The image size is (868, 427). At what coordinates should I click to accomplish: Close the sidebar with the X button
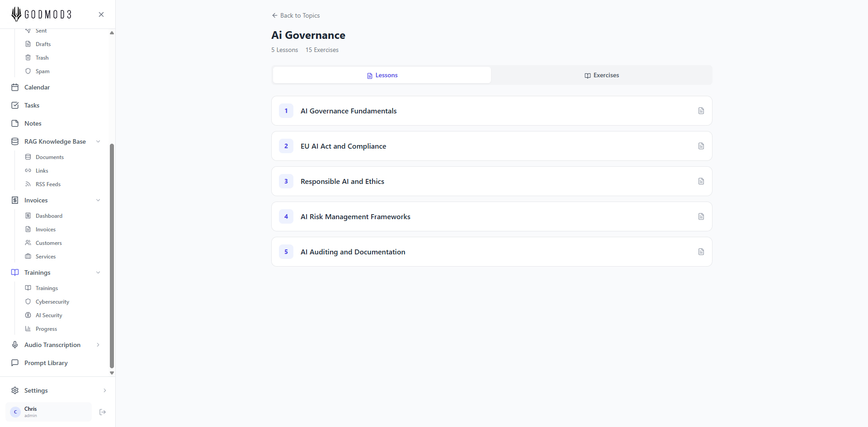pyautogui.click(x=101, y=14)
